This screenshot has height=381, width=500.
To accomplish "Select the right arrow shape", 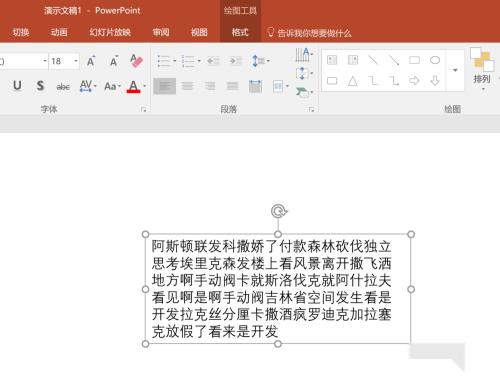I will pyautogui.click(x=414, y=81).
